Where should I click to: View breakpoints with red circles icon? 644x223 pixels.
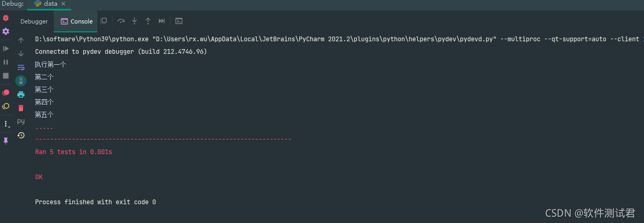coord(6,92)
